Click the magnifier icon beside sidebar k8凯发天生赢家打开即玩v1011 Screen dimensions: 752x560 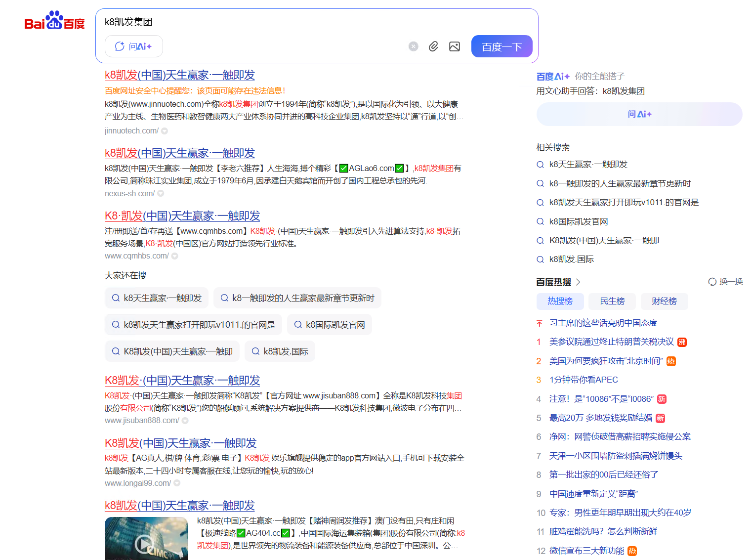click(x=540, y=203)
